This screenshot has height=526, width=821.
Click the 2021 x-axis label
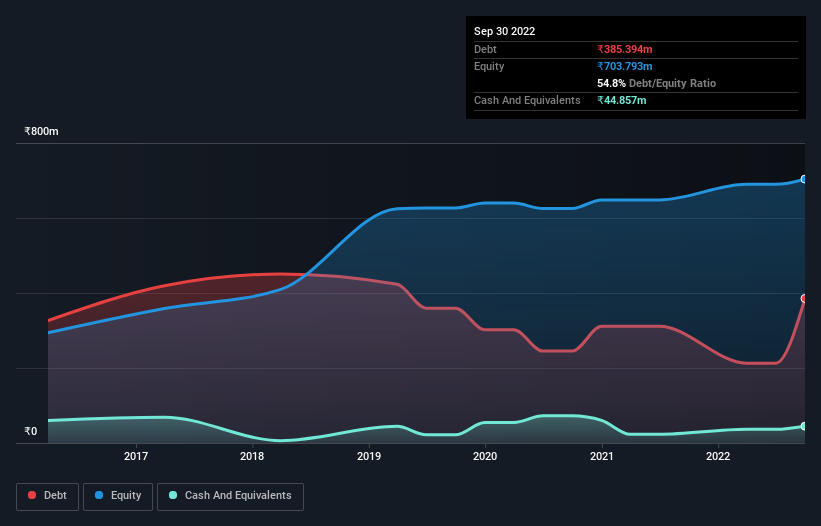[602, 456]
